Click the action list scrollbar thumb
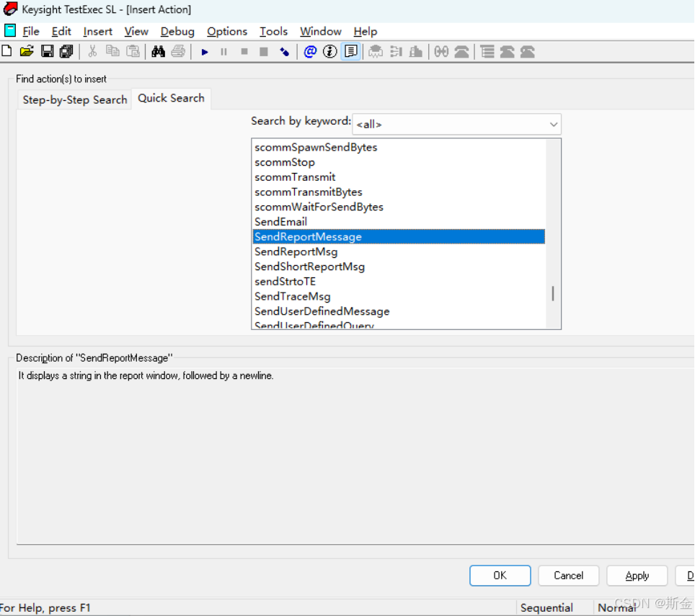695x616 pixels. pyautogui.click(x=553, y=293)
